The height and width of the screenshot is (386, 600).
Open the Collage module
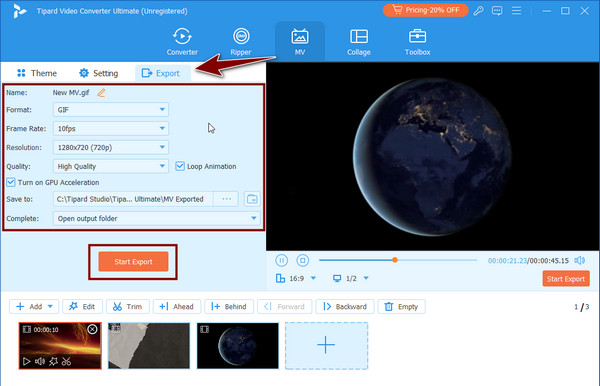359,42
